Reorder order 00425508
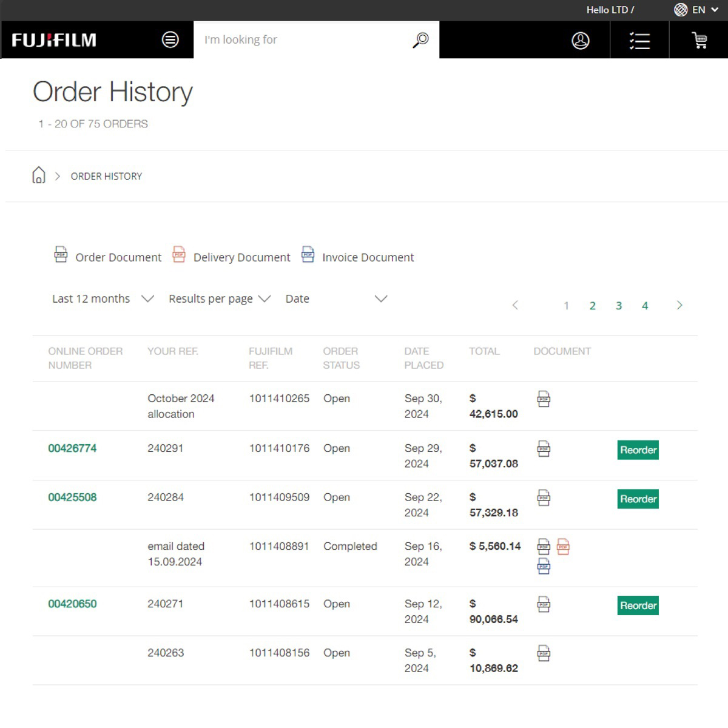The height and width of the screenshot is (728, 728). pyautogui.click(x=638, y=499)
